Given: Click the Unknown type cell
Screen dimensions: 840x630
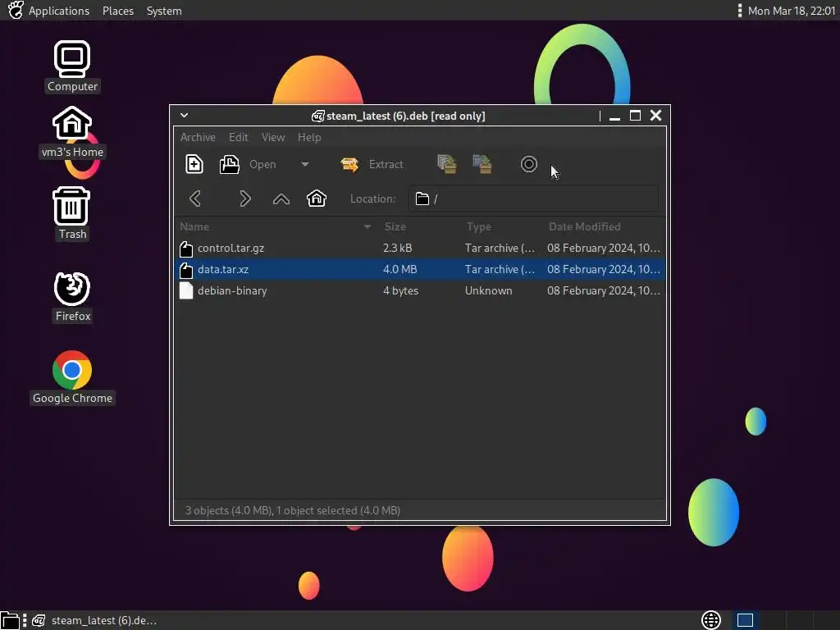Looking at the screenshot, I should tap(489, 291).
